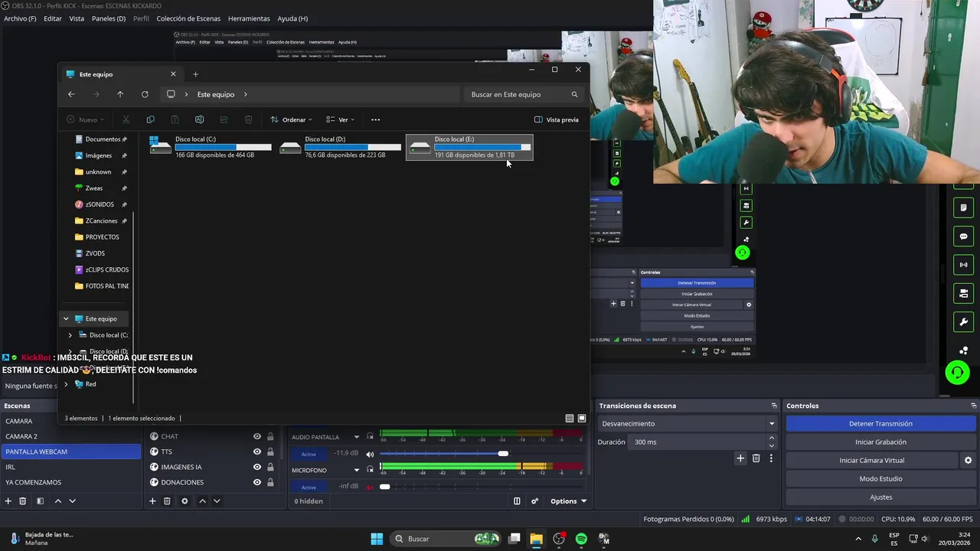The height and width of the screenshot is (551, 980).
Task: Open advanced audio properties gears icon
Action: tap(534, 501)
